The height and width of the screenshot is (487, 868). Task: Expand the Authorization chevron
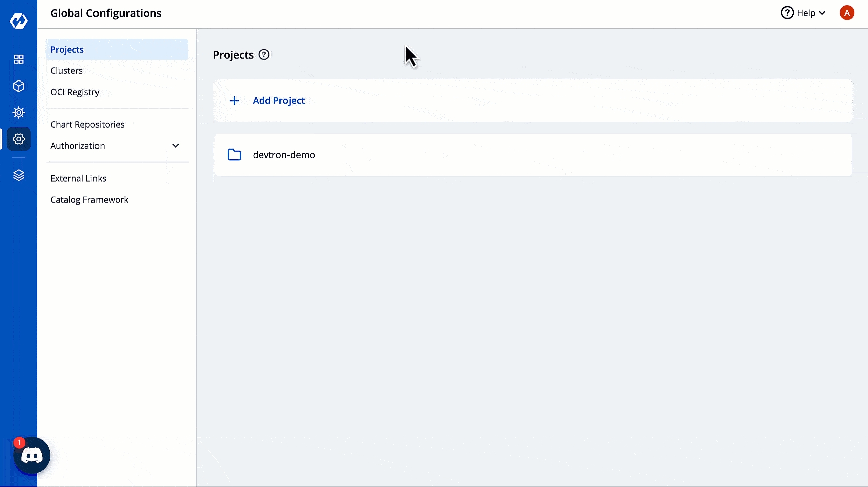point(176,146)
